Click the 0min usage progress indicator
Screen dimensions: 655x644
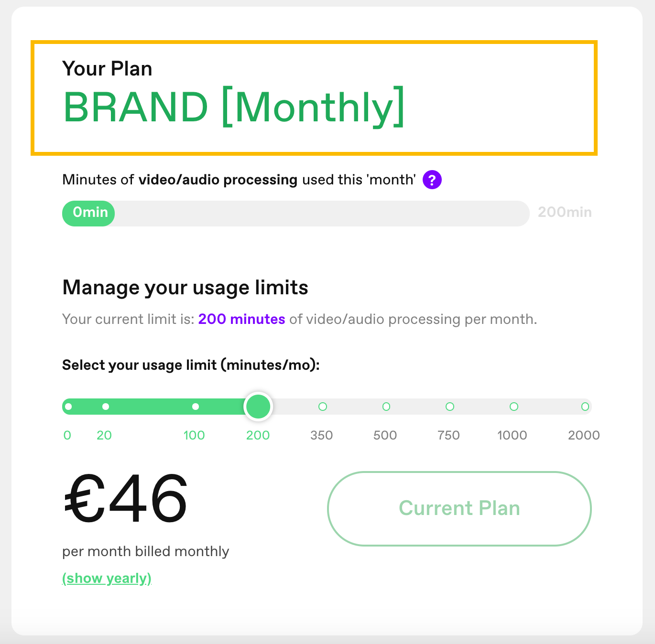coord(88,213)
